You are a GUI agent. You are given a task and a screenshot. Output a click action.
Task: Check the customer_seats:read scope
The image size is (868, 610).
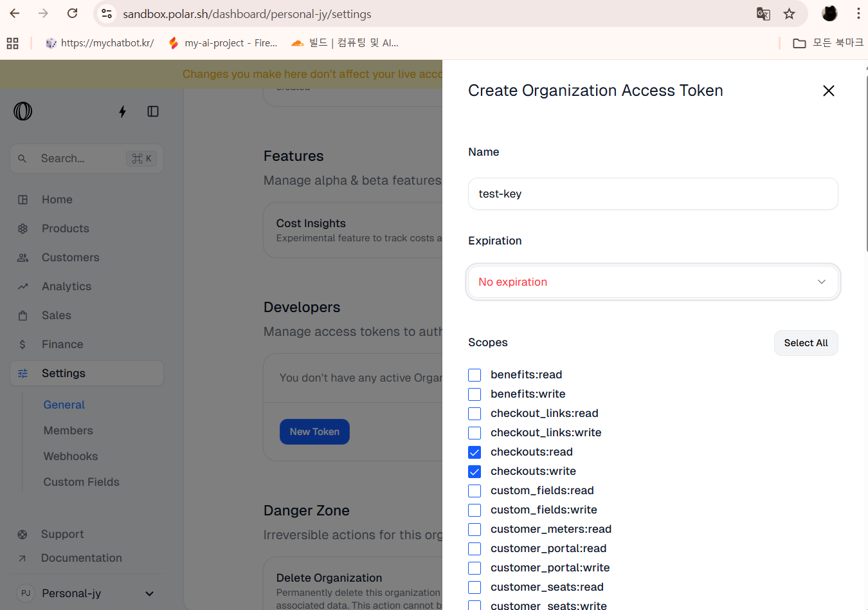pos(475,587)
